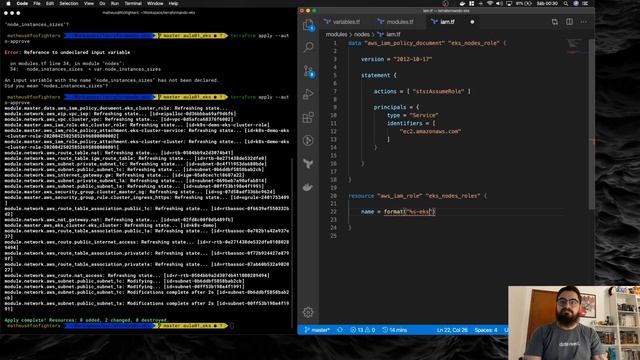640x360 pixels.
Task: Click the version "2012-10-17" value
Action: 412,59
